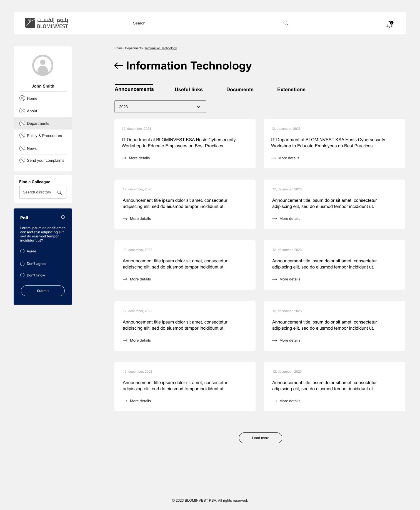
Task: Click the icon next to Policy & Procedures
Action: [x=22, y=135]
